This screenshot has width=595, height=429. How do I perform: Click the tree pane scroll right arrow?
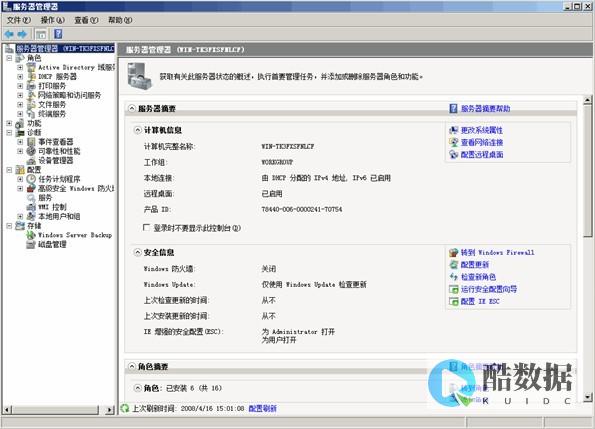(110, 410)
